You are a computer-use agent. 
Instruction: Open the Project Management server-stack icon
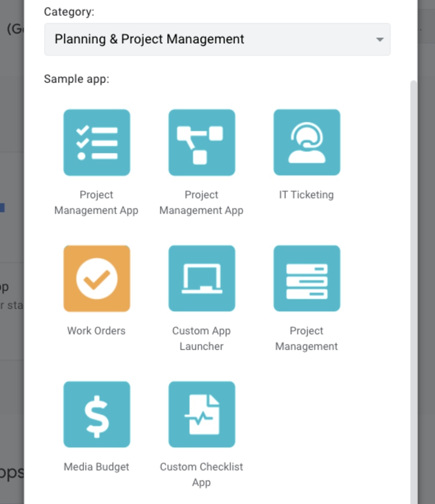(x=306, y=278)
